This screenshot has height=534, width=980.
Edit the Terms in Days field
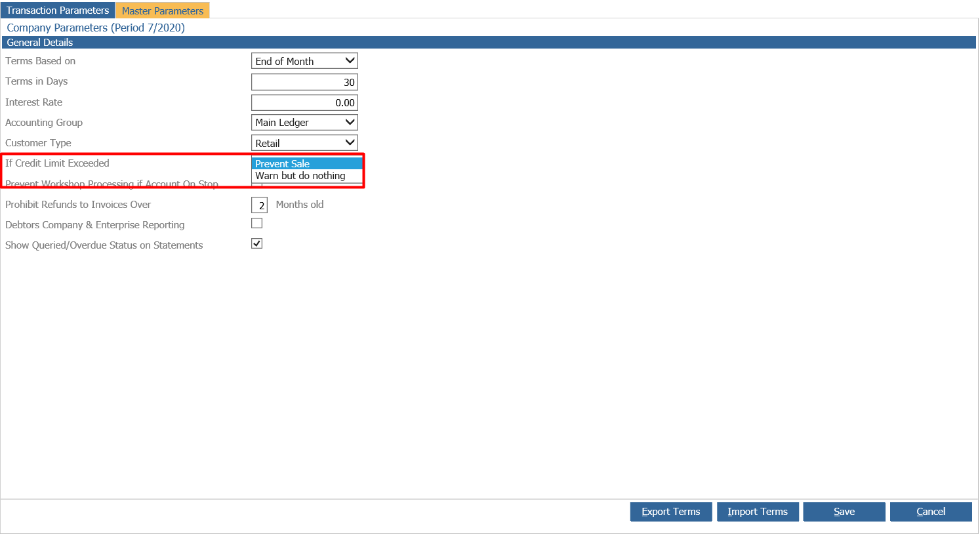pos(304,81)
